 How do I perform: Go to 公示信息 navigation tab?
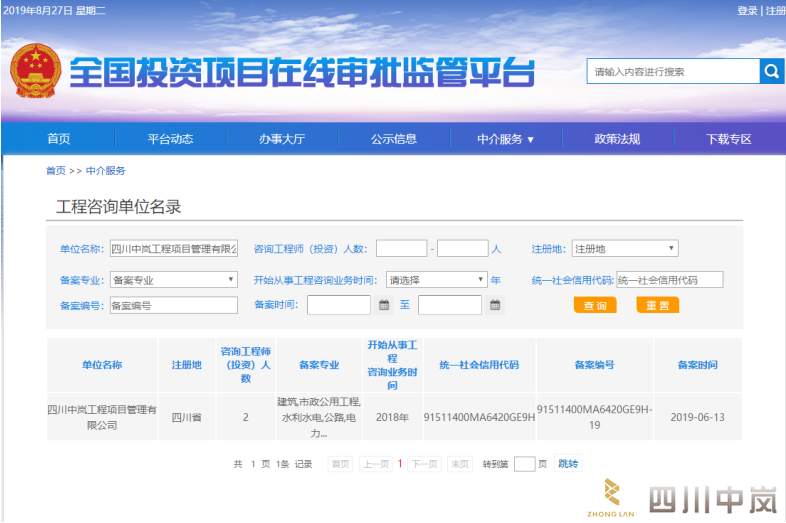393,139
